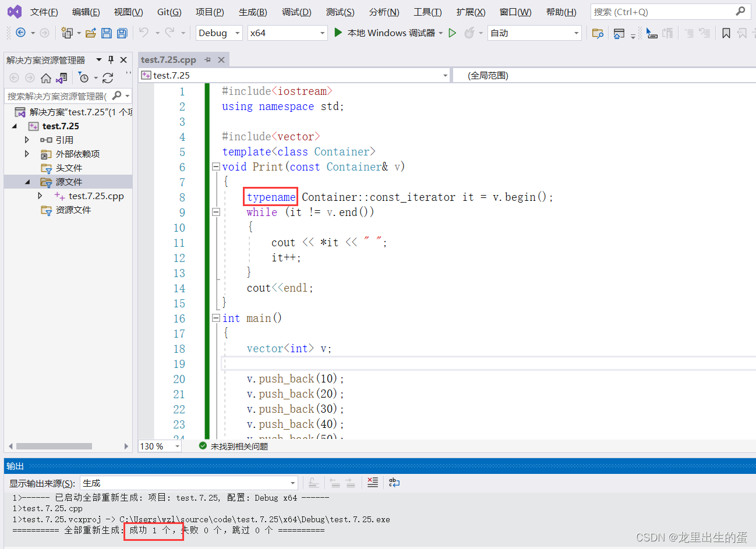Image resolution: width=756 pixels, height=549 pixels.
Task: Click the Clear All output icon
Action: click(x=373, y=483)
